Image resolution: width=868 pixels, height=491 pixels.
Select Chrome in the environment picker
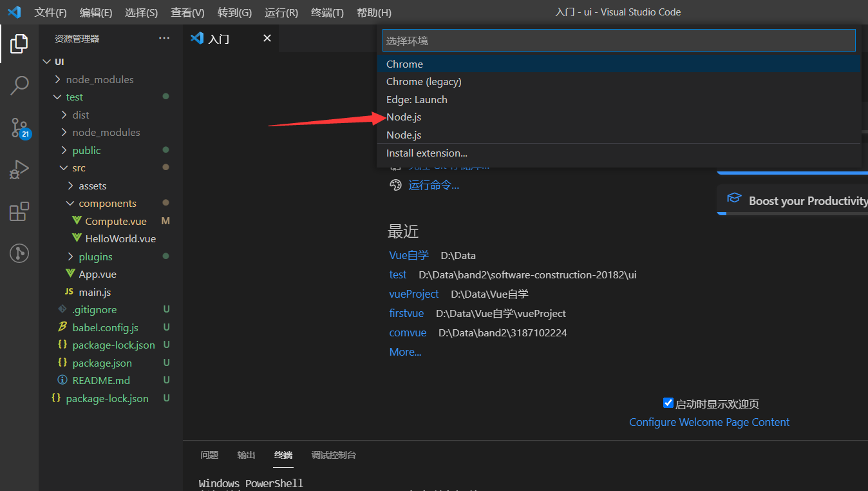[404, 64]
